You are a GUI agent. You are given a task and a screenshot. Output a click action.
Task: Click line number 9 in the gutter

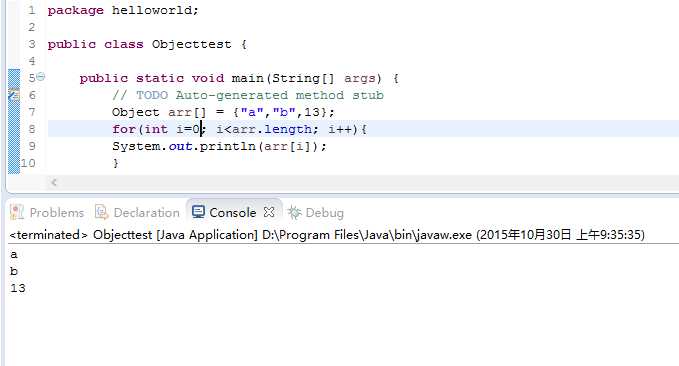tap(32, 146)
